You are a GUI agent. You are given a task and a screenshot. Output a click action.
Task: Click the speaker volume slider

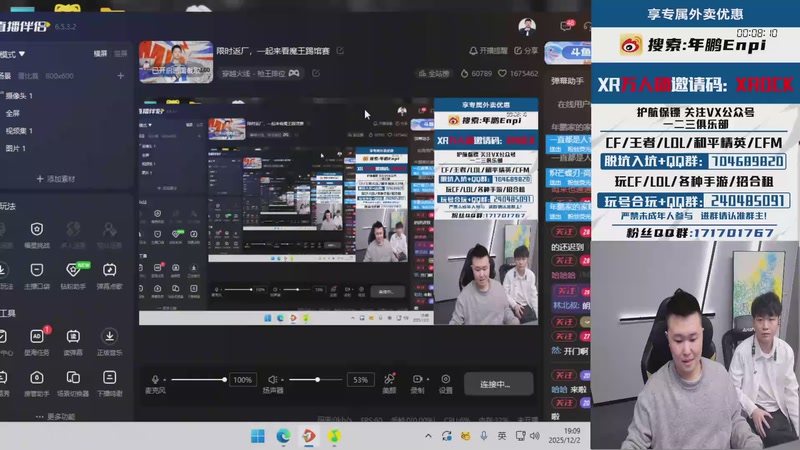pos(316,380)
